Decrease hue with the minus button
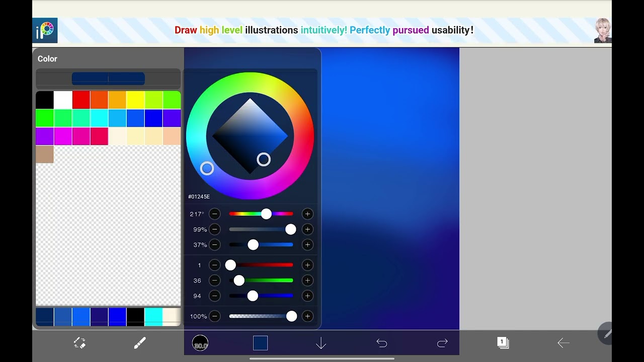644x362 pixels. [215, 214]
